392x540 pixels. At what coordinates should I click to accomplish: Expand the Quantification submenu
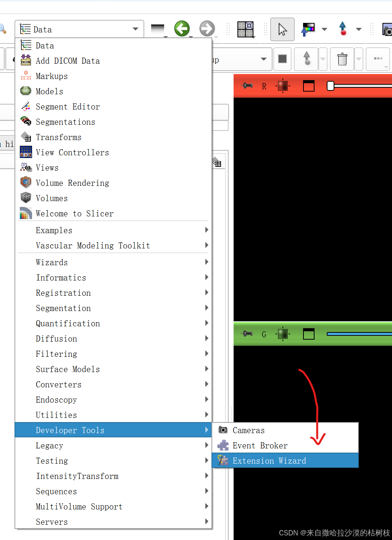113,323
